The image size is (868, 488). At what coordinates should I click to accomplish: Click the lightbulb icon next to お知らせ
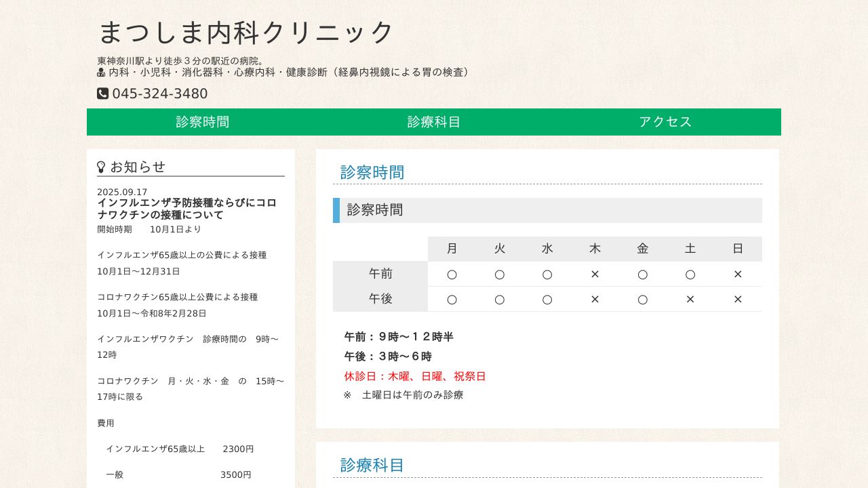(101, 165)
